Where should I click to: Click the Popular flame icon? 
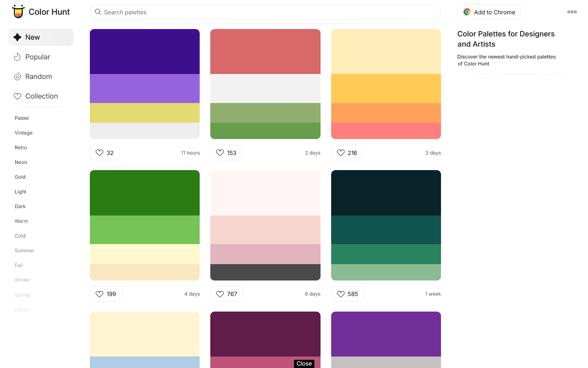pyautogui.click(x=17, y=57)
